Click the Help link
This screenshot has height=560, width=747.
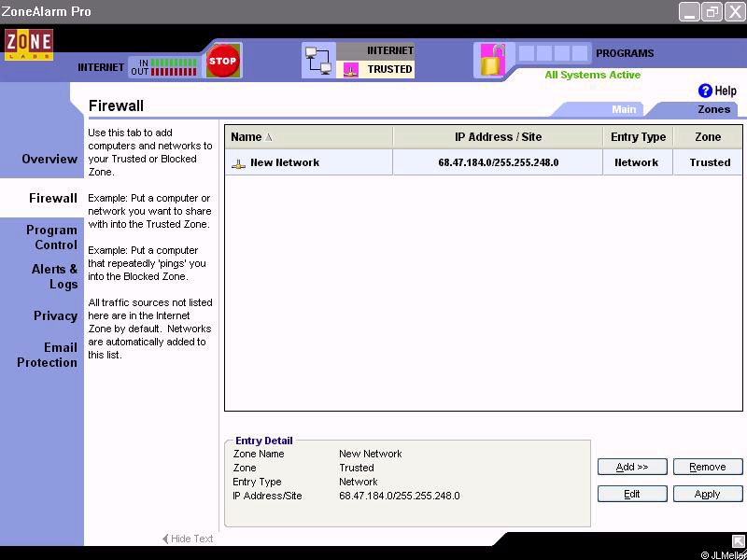coord(726,91)
